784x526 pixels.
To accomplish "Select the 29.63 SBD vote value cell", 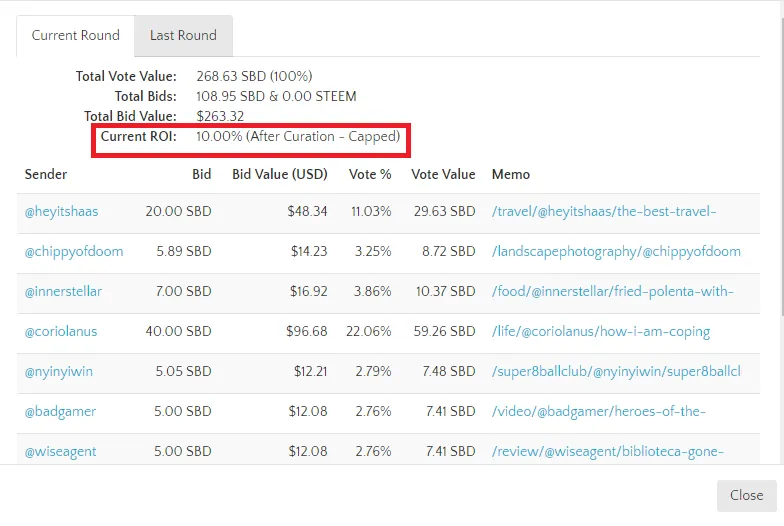I will [x=444, y=212].
